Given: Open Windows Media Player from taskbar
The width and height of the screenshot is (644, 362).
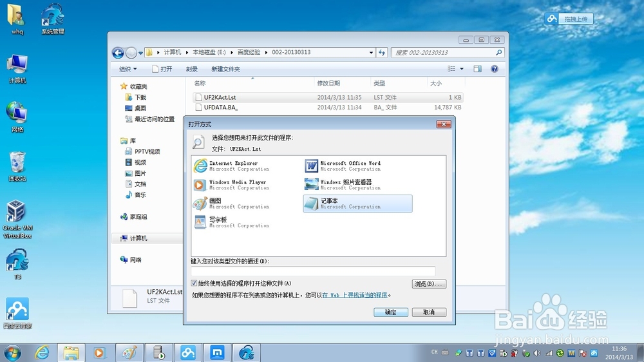Looking at the screenshot, I should point(99,352).
